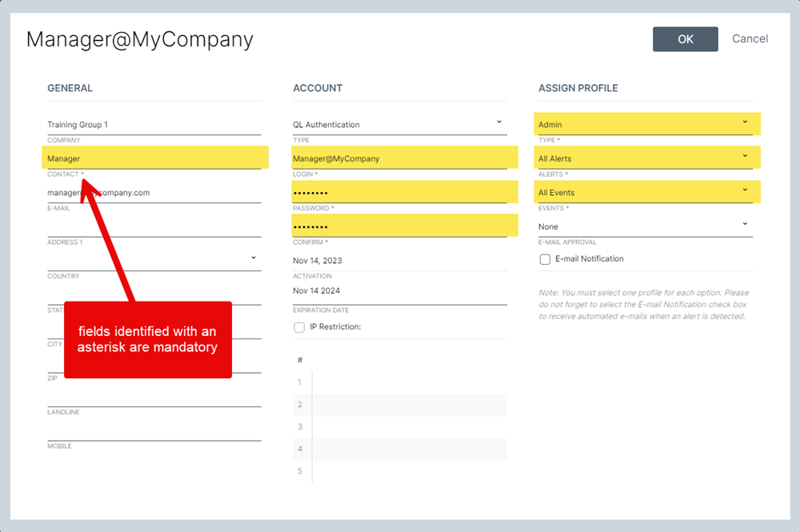Click the Activation date Nov 14, 2023
This screenshot has height=532, width=800.
[x=399, y=261]
